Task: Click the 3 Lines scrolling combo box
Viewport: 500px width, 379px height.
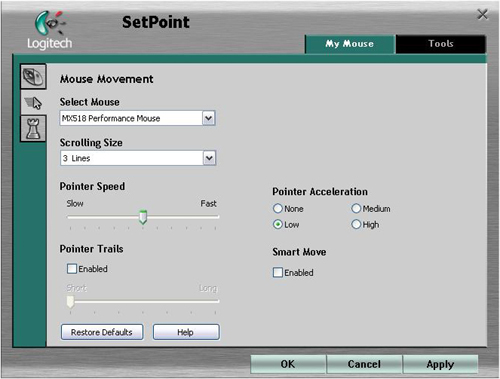Action: [x=138, y=158]
